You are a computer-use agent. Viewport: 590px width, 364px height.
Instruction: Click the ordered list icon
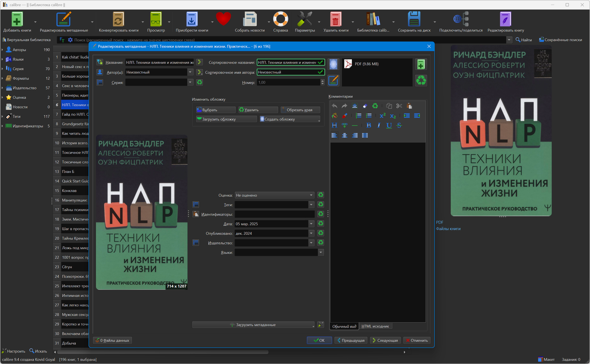[358, 115]
